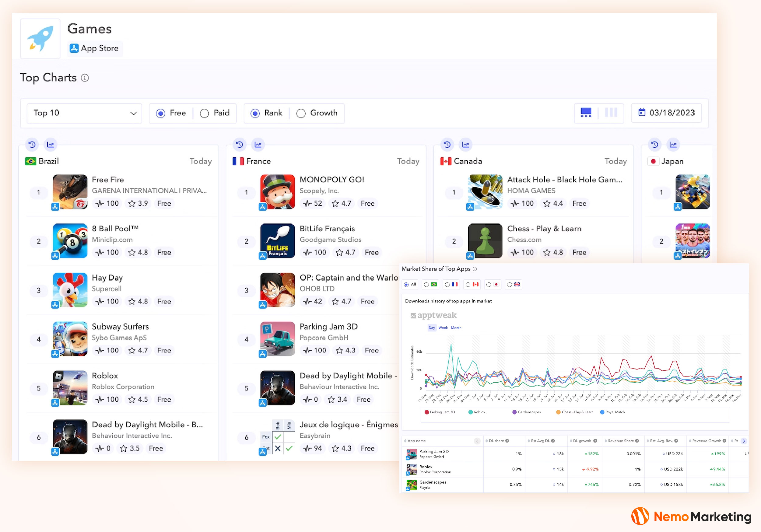Switch chart to the Week tab
Viewport: 761px width, 532px height.
tap(443, 327)
